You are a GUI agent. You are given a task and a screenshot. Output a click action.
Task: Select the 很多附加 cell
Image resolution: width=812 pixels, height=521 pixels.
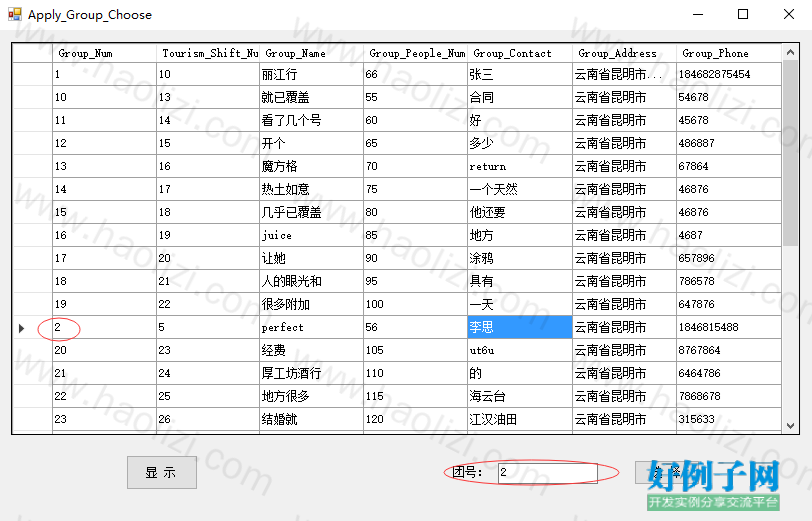coord(312,304)
